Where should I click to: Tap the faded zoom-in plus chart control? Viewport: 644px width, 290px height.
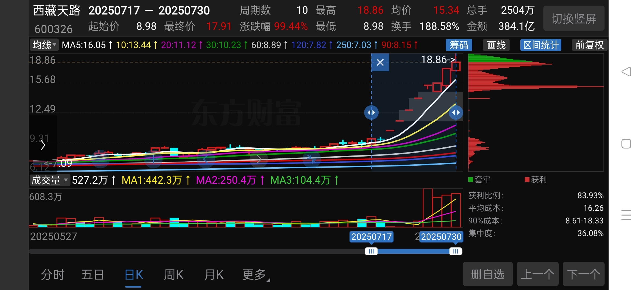[153, 159]
